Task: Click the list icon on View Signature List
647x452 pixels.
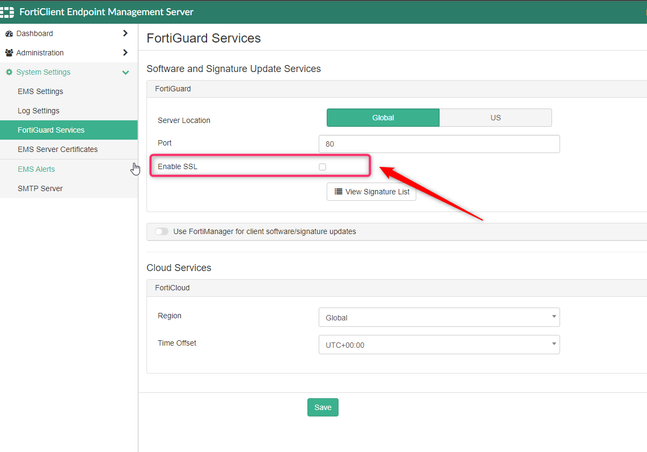Action: point(338,192)
